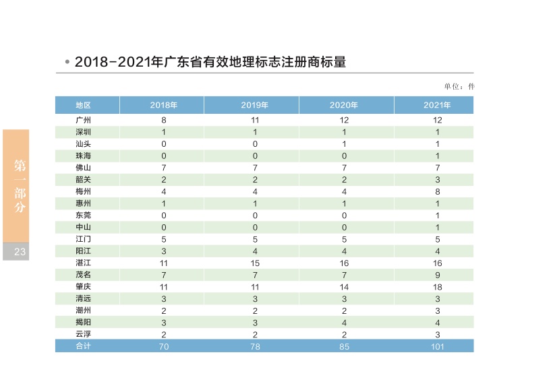
Task: Click the 2019年 column header
Action: click(x=254, y=105)
